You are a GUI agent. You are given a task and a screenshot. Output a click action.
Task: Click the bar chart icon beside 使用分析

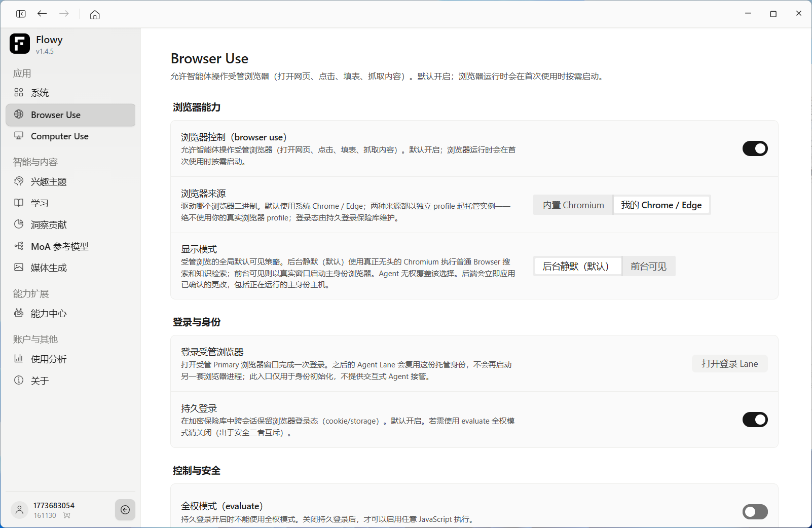coord(19,359)
